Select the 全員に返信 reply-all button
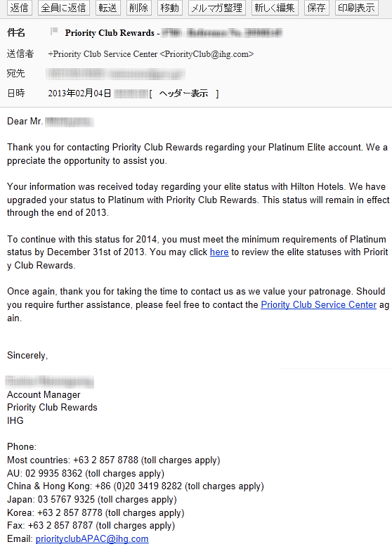The image size is (392, 549). [63, 8]
